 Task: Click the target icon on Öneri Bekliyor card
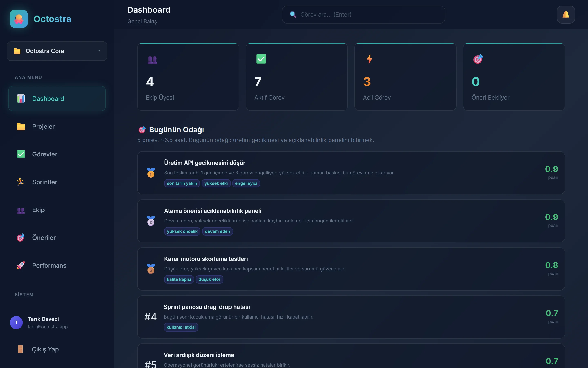point(478,59)
